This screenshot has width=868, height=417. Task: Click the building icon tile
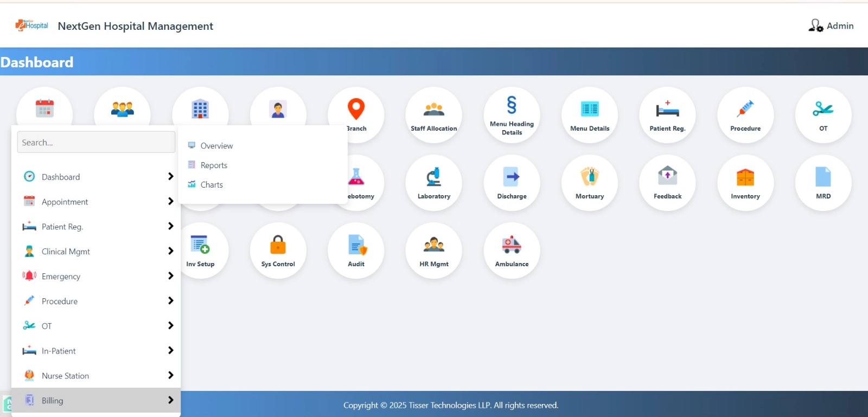click(x=200, y=107)
